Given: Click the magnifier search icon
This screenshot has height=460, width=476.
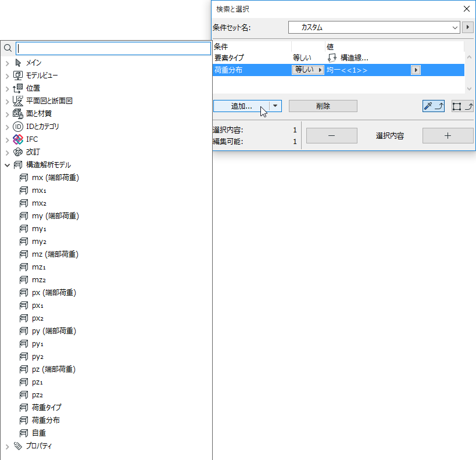Looking at the screenshot, I should point(8,48).
